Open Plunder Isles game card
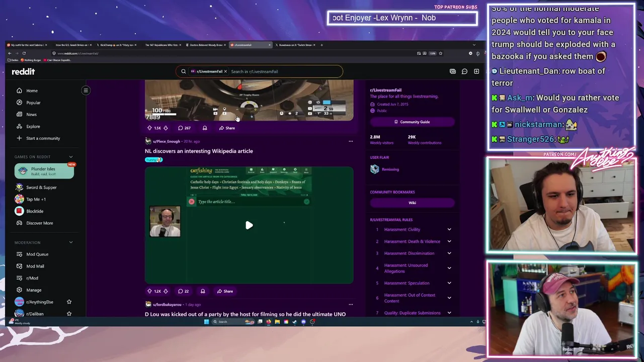This screenshot has width=644, height=362. 44,171
